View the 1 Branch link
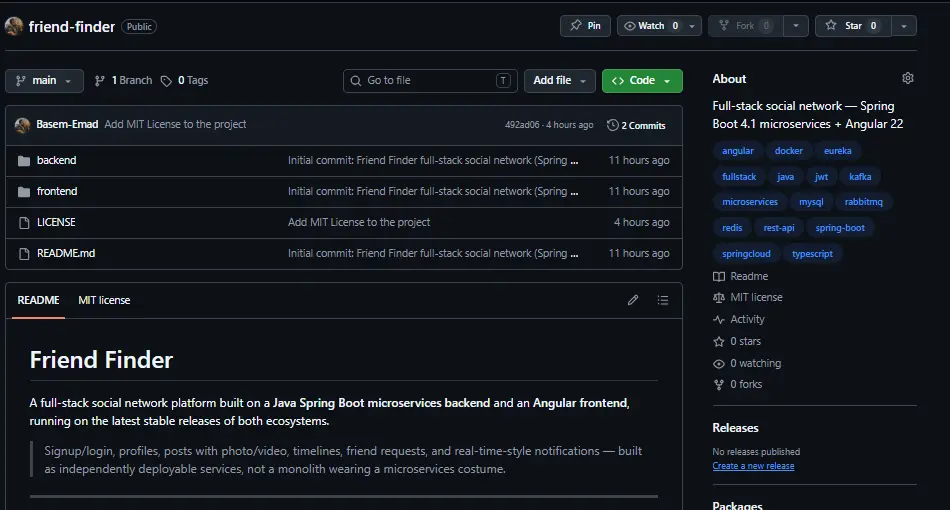 [124, 81]
